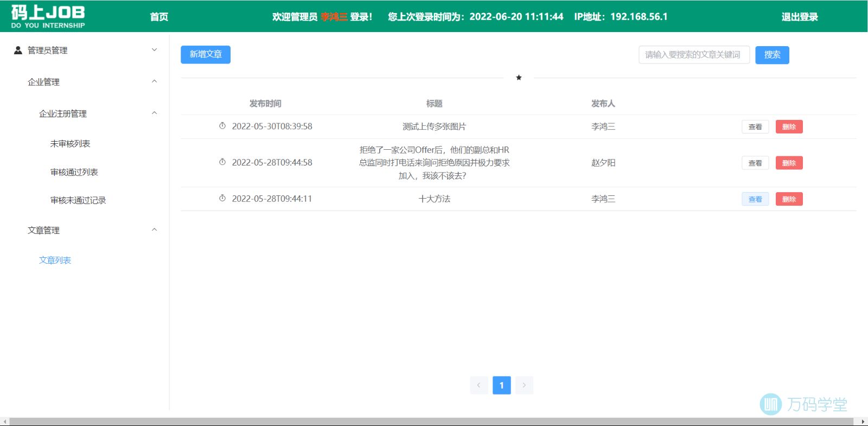Go to 首页 in top navigation
The width and height of the screenshot is (868, 426).
click(x=159, y=17)
